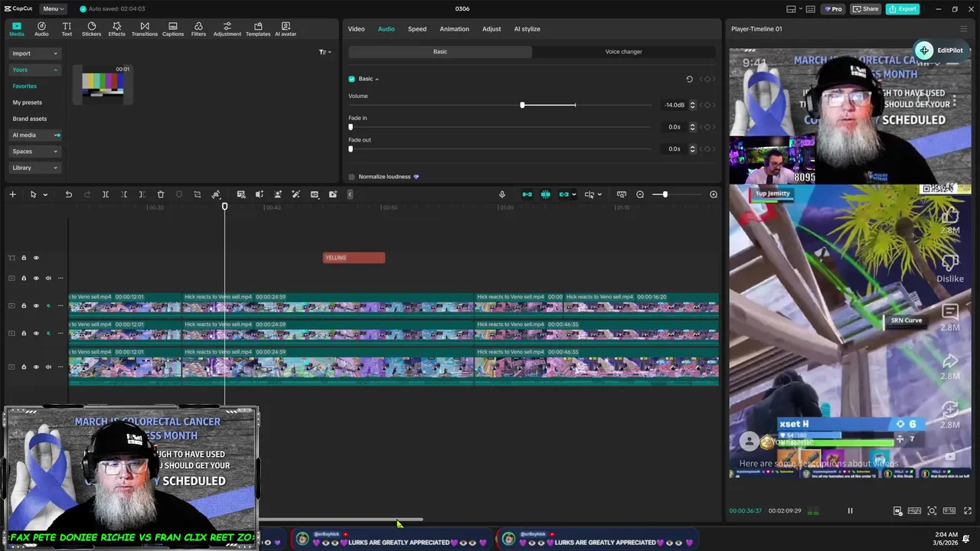Open the selection tool mode dropdown arrow
This screenshot has height=551, width=980.
point(45,194)
